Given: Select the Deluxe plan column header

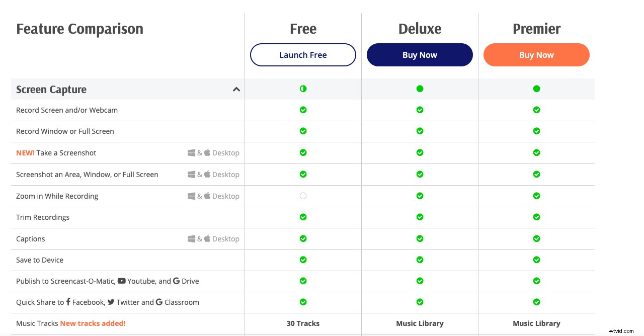Looking at the screenshot, I should [420, 29].
